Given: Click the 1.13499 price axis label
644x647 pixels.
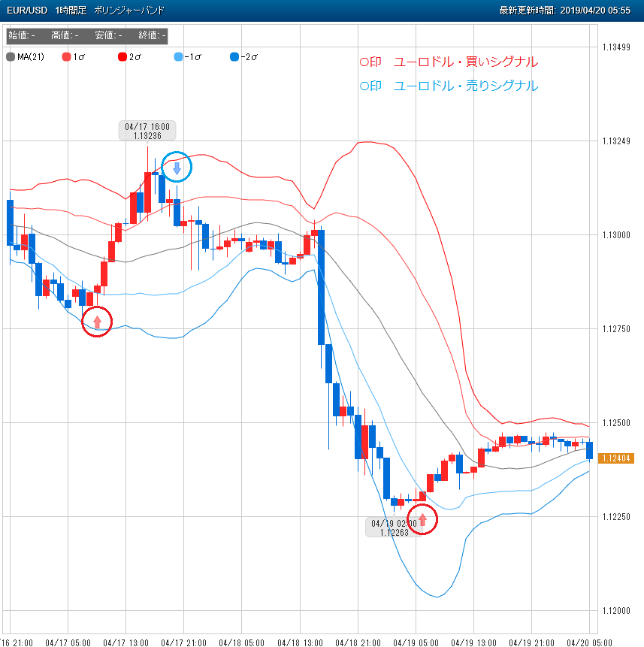Looking at the screenshot, I should click(616, 47).
